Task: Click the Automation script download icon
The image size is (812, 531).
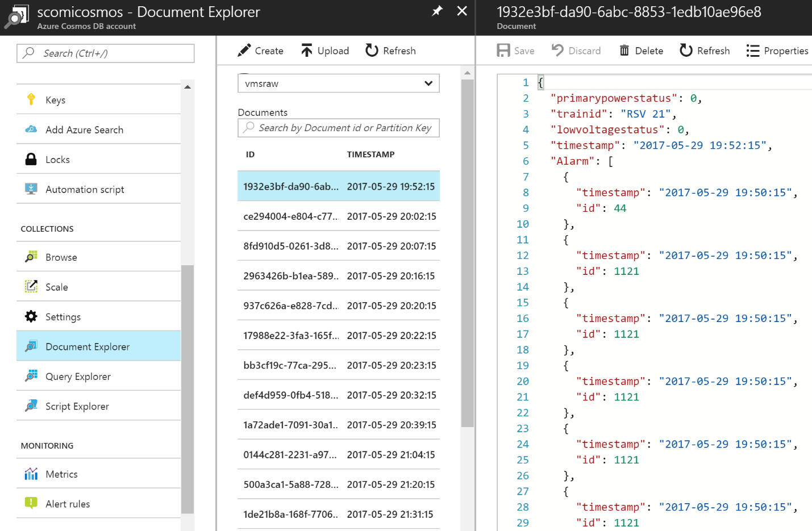Action: [x=31, y=189]
